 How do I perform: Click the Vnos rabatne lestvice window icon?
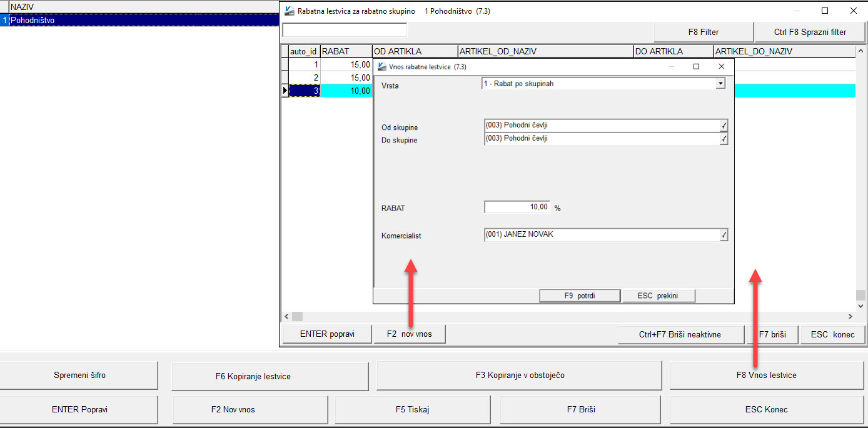(382, 66)
